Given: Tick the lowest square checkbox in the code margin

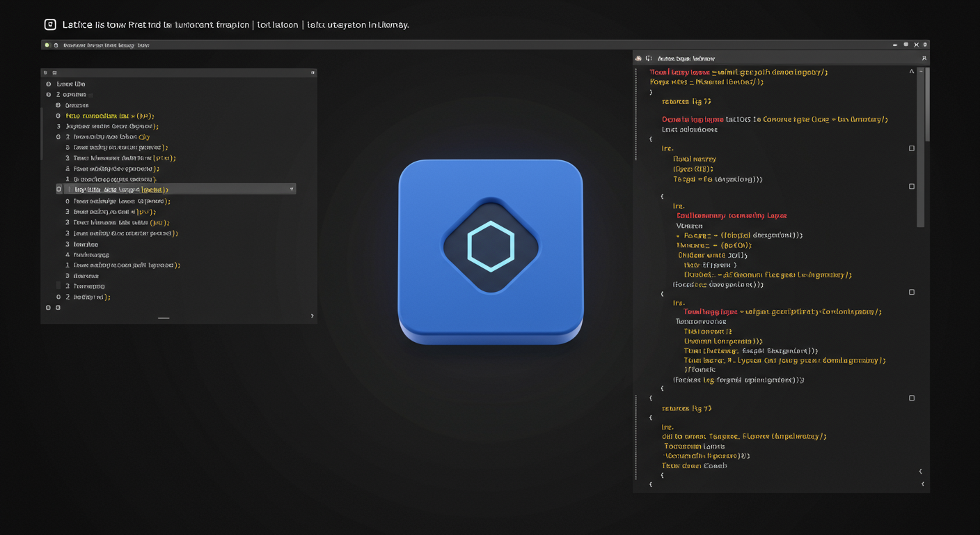Looking at the screenshot, I should tap(912, 398).
